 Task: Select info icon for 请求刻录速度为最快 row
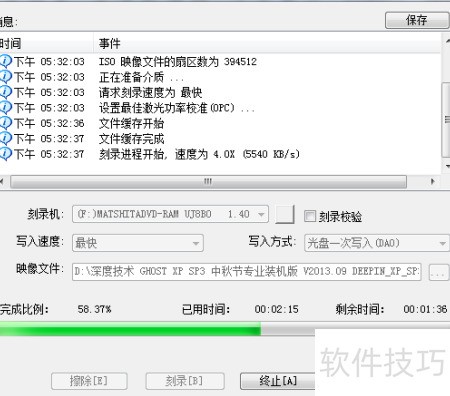(x=5, y=92)
